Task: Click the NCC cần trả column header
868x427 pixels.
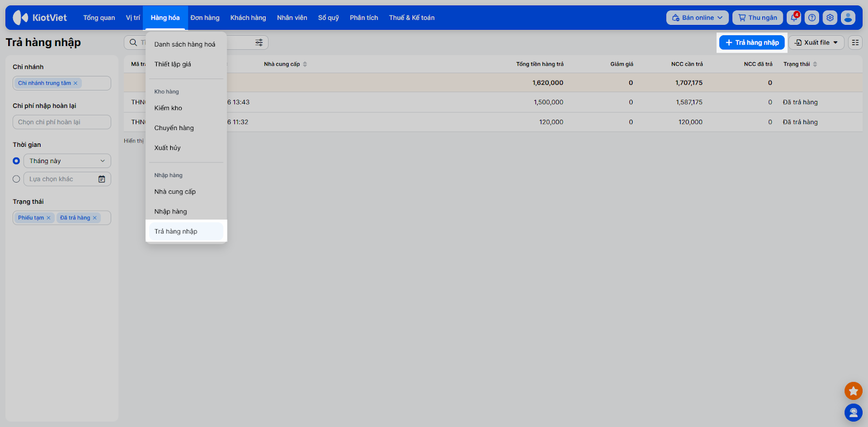Action: (x=687, y=64)
